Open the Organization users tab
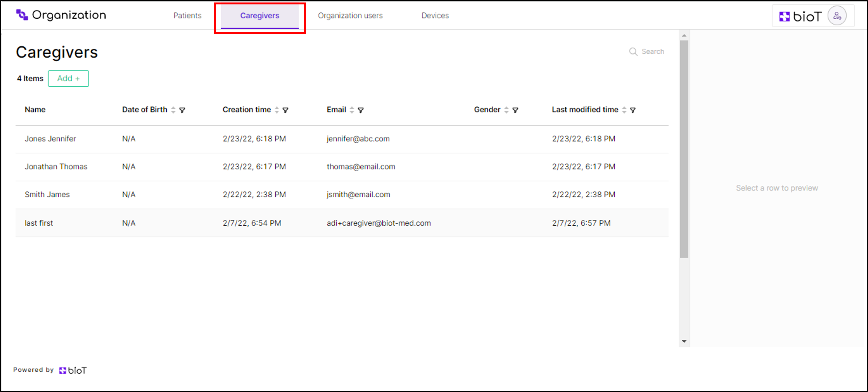Image resolution: width=868 pixels, height=392 pixels. (350, 15)
